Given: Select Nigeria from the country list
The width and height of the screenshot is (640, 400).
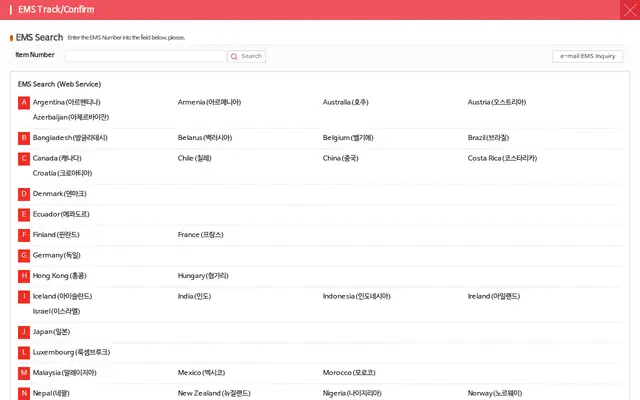Looking at the screenshot, I should tap(352, 393).
